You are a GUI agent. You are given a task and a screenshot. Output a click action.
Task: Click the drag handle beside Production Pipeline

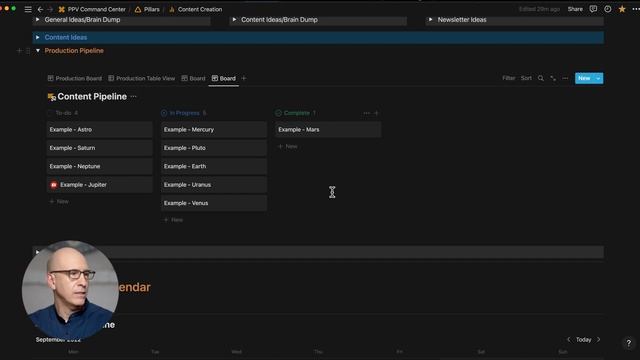tap(28, 51)
